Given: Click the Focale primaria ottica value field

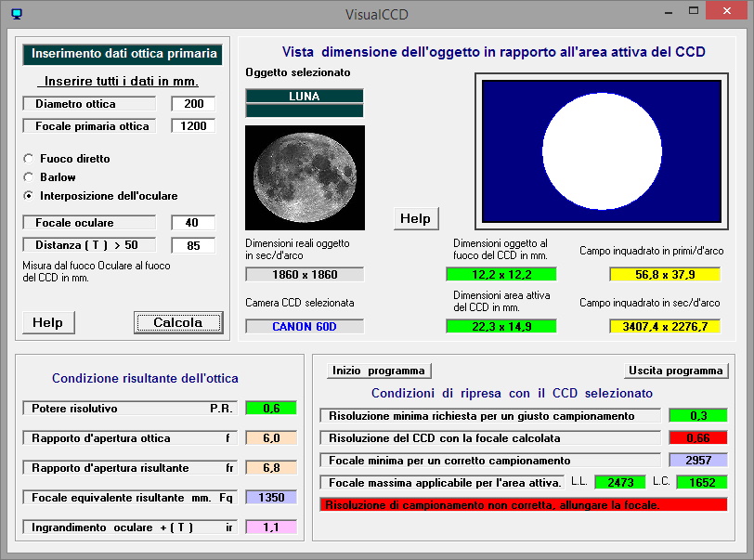Looking at the screenshot, I should 193,126.
